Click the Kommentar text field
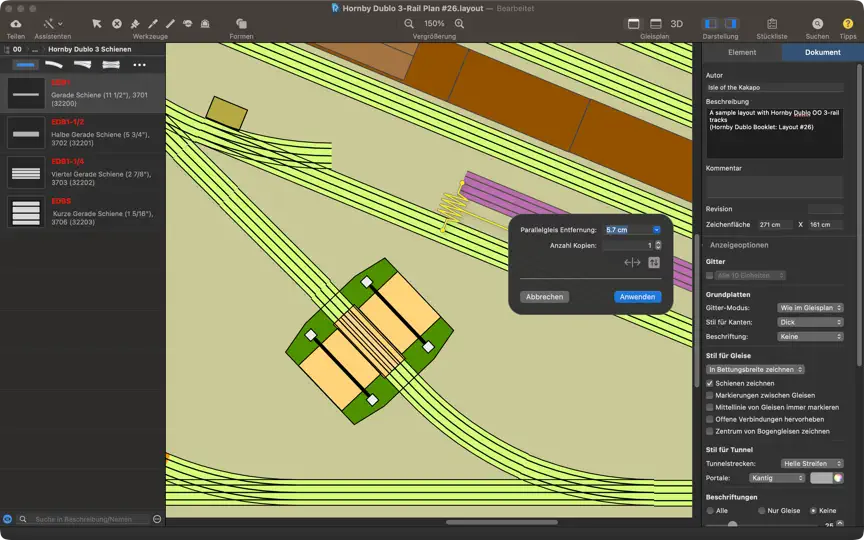864x540 pixels. tap(774, 187)
